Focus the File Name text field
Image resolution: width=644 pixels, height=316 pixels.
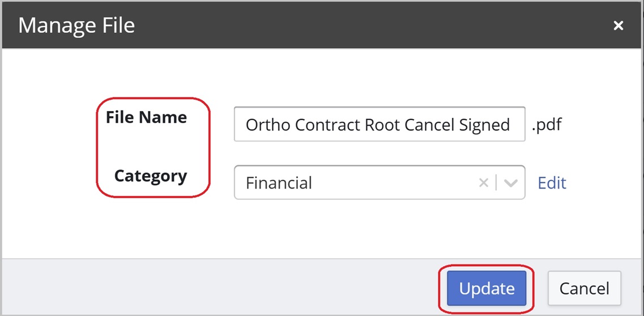pos(379,125)
